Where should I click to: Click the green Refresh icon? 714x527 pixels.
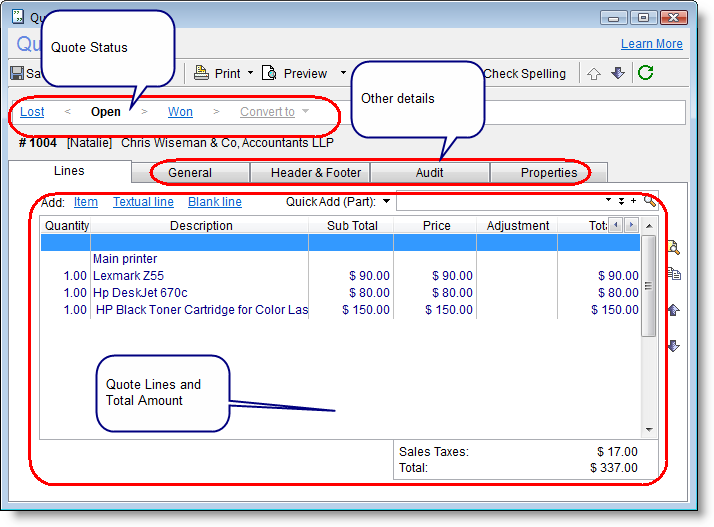click(645, 73)
